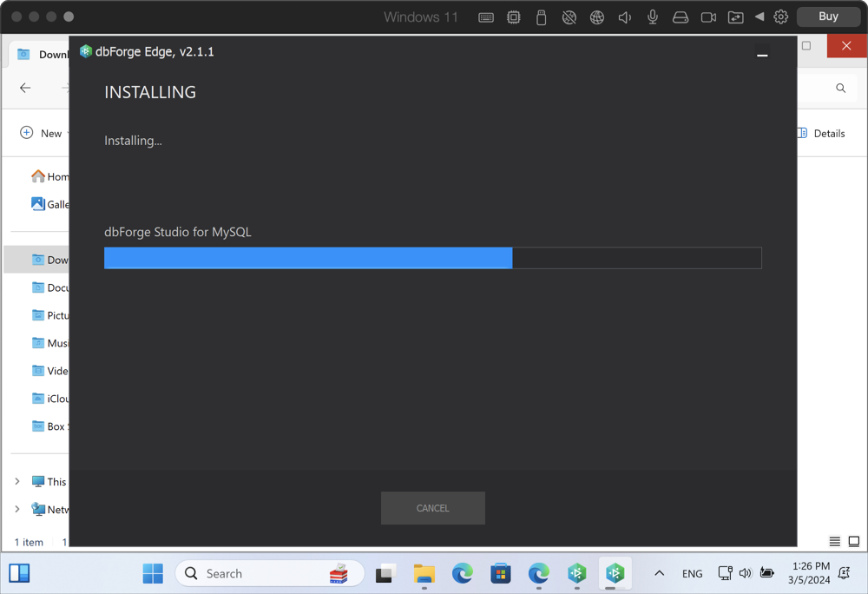Click battery icon in system tray
The image size is (868, 594).
click(766, 572)
